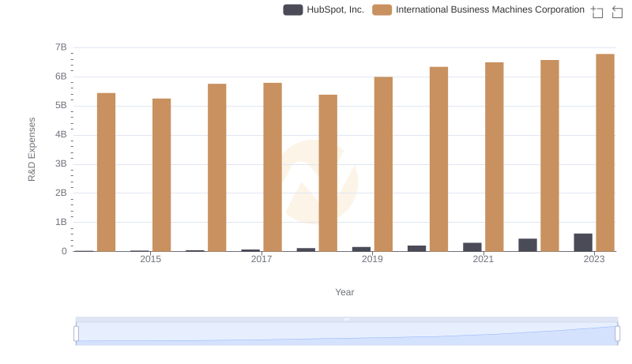Image resolution: width=632 pixels, height=364 pixels.
Task: Click the 2B y-axis label
Action: coord(61,193)
